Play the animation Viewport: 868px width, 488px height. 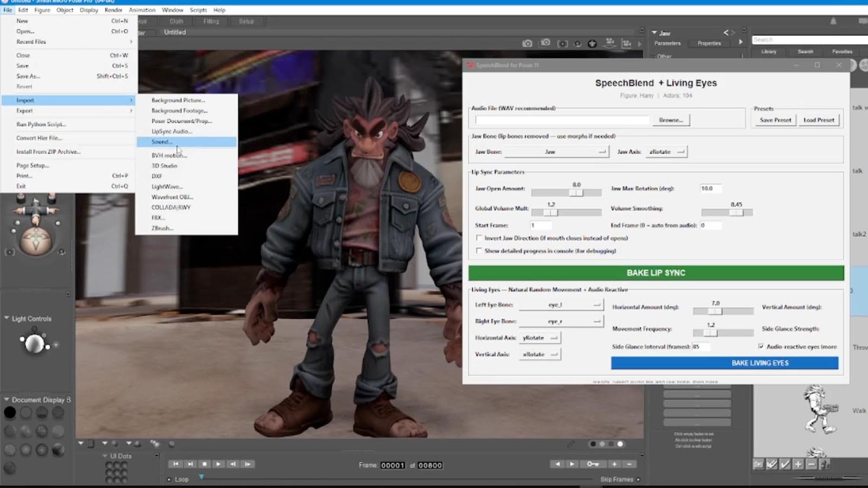[x=218, y=464]
